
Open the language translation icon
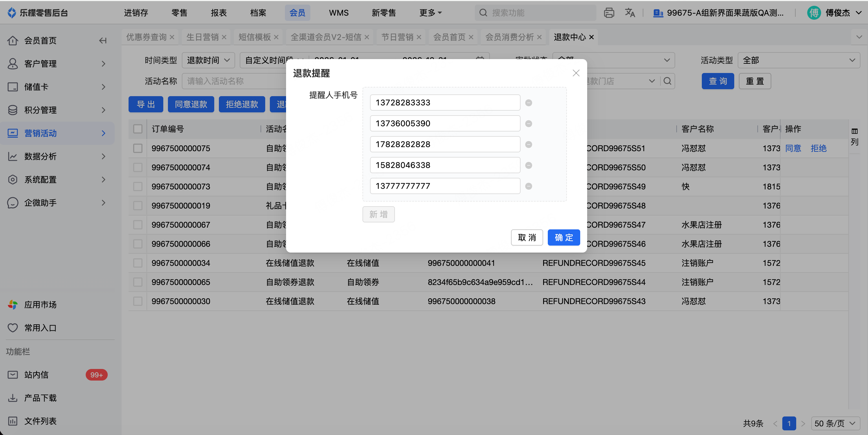[629, 13]
